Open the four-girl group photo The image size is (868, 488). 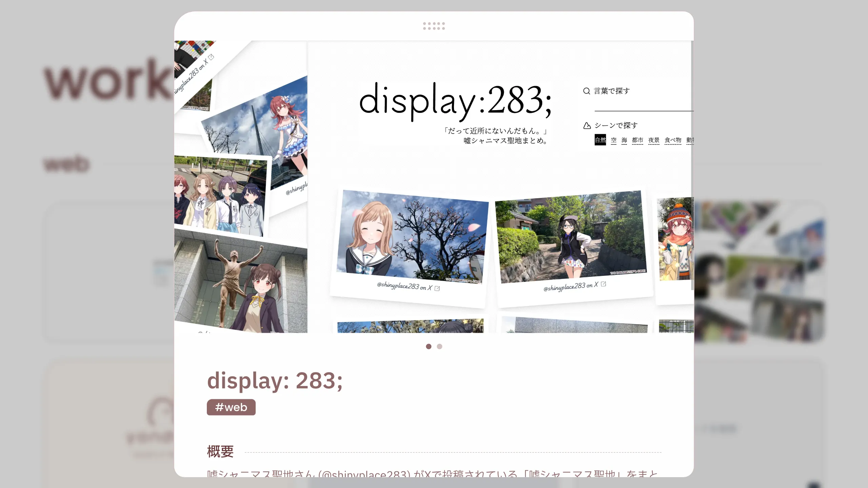click(x=220, y=197)
